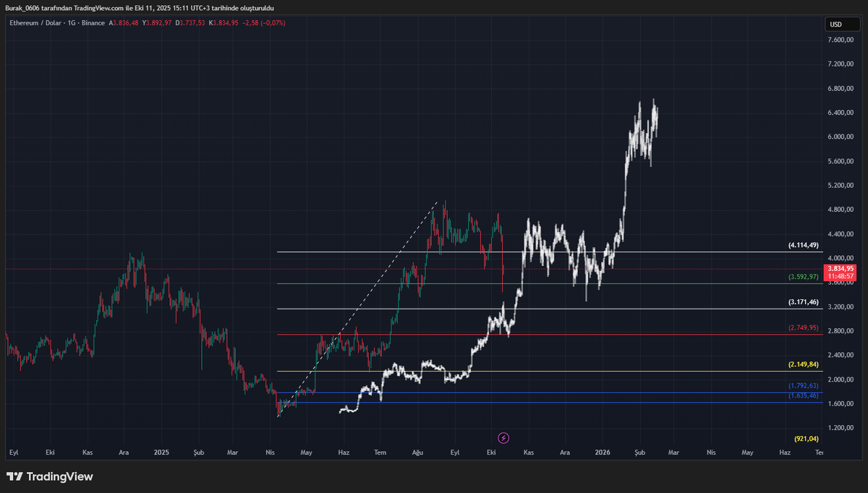This screenshot has width=868, height=493.
Task: Click 1.200,00 on the price axis
Action: (x=842, y=428)
